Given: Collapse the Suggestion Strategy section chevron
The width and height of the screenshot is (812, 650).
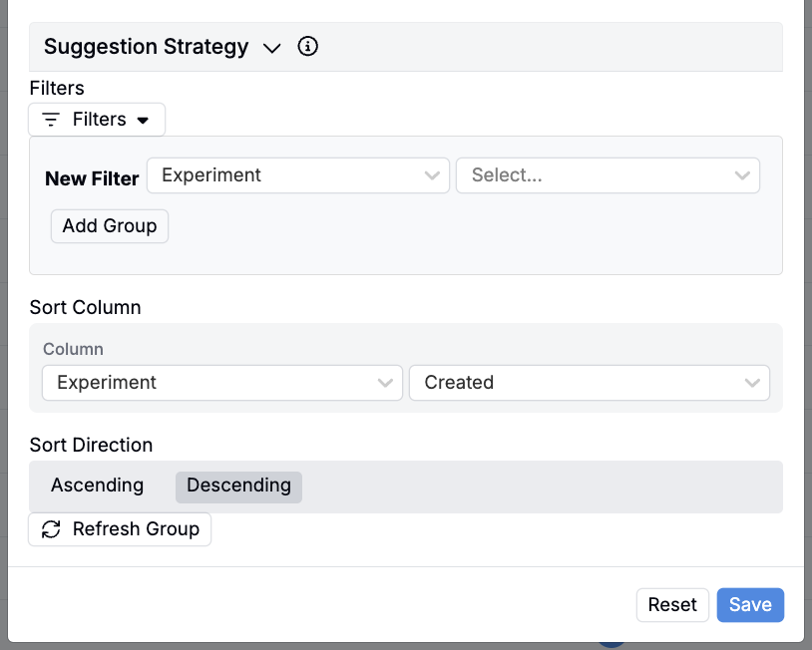Looking at the screenshot, I should tap(271, 48).
